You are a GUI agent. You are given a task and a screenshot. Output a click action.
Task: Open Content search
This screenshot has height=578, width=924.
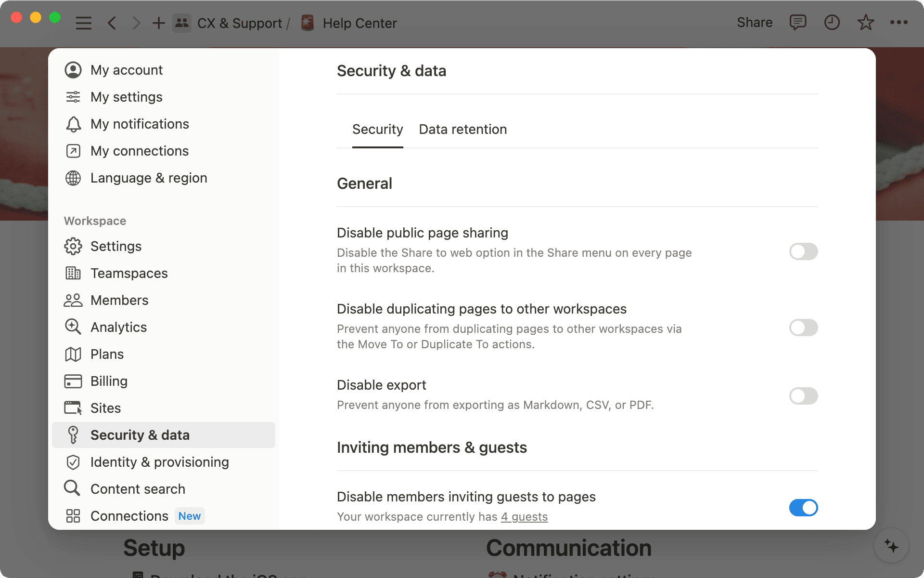coord(138,488)
